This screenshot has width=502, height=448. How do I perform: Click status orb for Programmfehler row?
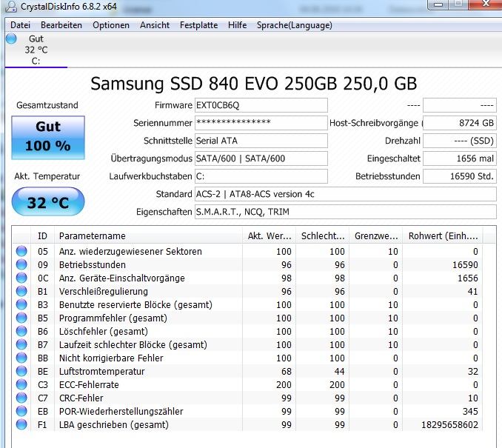[x=21, y=318]
